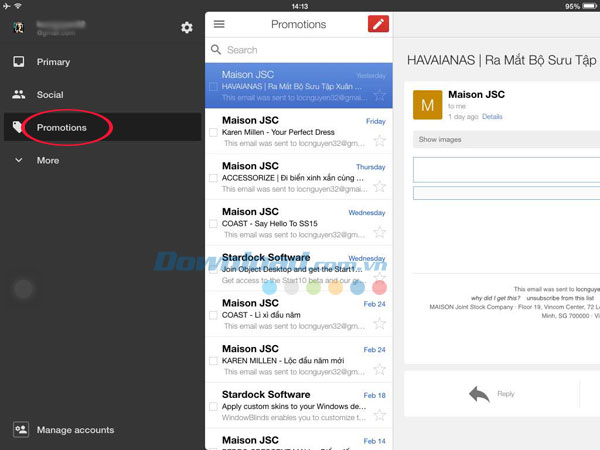Tap the account profile avatar
The image size is (600, 450).
tap(18, 28)
